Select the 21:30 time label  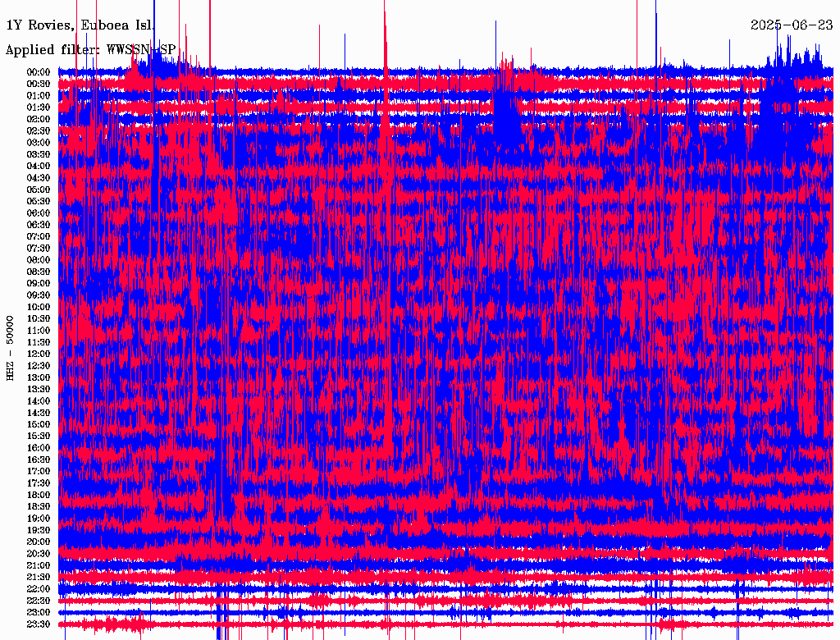(39, 577)
